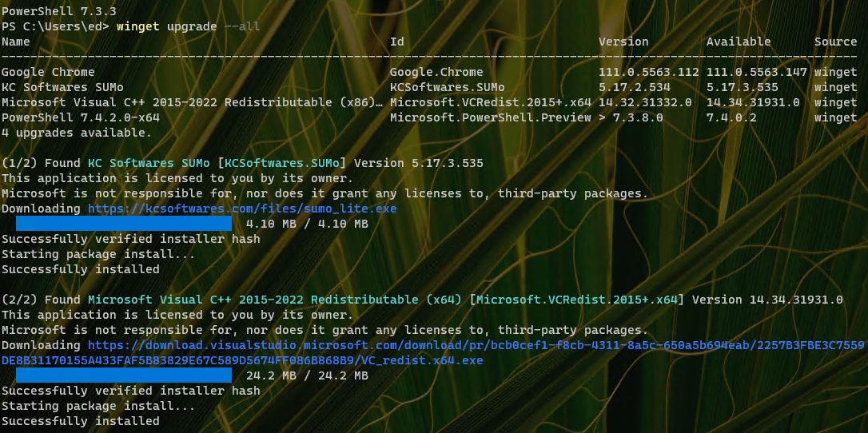The width and height of the screenshot is (868, 433).
Task: Click the 'PowerShell 7.3.3' banner line
Action: tap(59, 11)
